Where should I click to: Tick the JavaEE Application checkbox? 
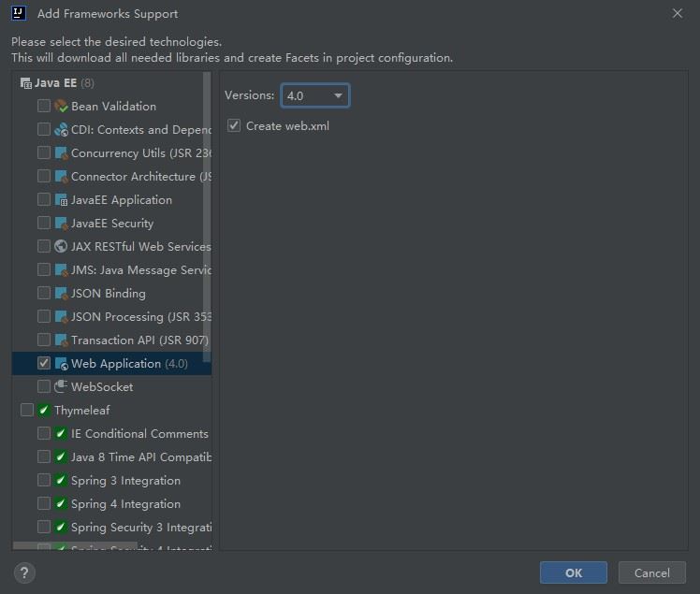click(44, 199)
